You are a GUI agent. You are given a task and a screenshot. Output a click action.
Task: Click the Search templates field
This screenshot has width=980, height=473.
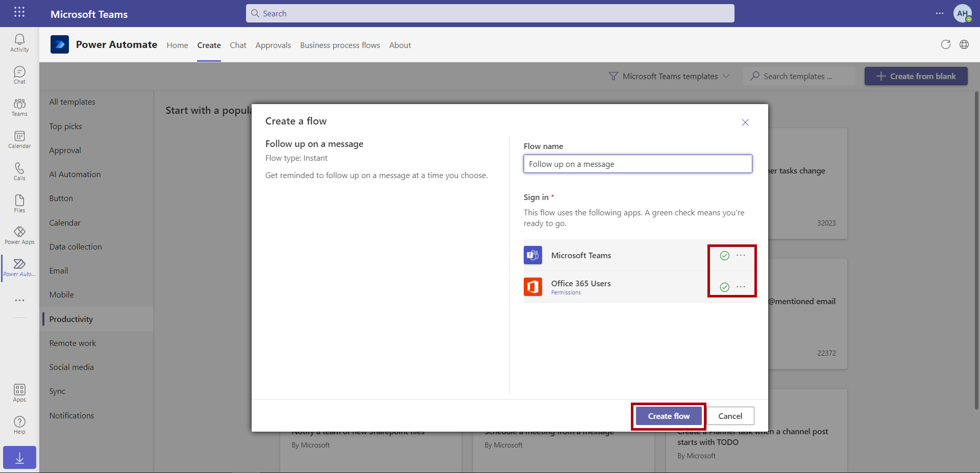click(799, 76)
